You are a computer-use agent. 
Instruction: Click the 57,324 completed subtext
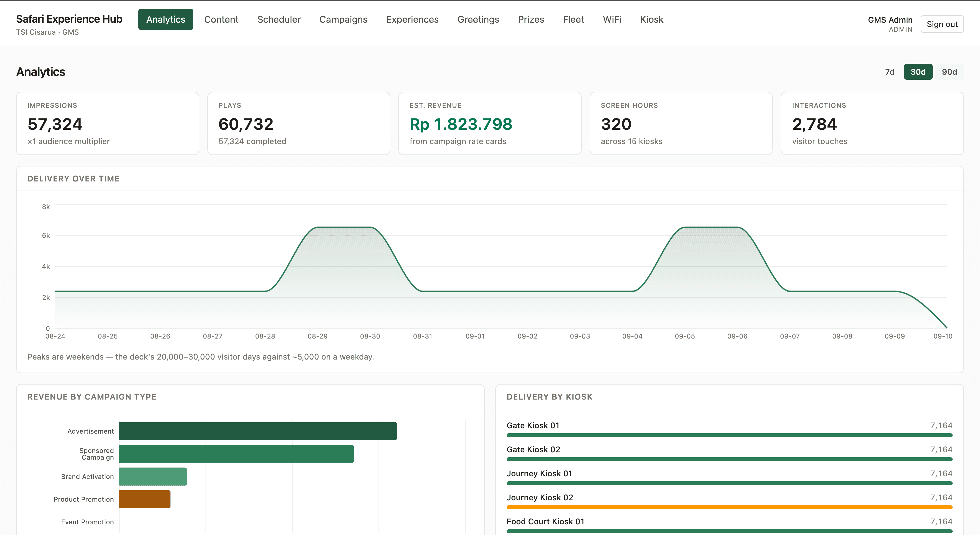pos(252,141)
